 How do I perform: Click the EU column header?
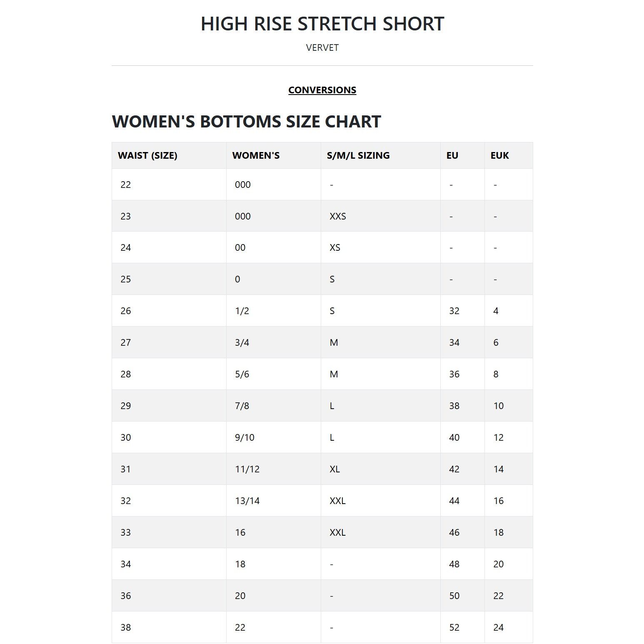462,155
